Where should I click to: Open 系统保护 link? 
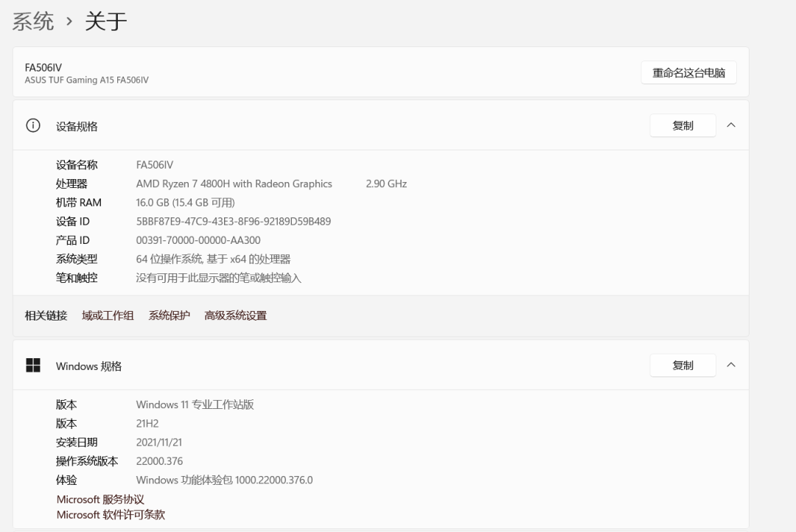[169, 315]
